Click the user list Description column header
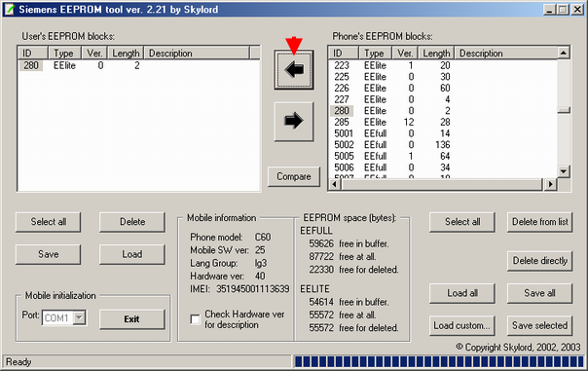Viewport: 588px width, 371px height. [197, 54]
